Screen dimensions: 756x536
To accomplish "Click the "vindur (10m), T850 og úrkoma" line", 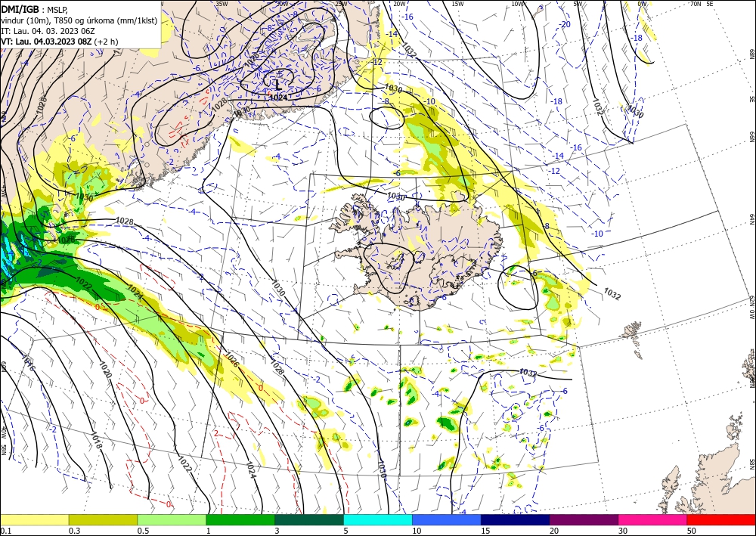I will point(79,20).
